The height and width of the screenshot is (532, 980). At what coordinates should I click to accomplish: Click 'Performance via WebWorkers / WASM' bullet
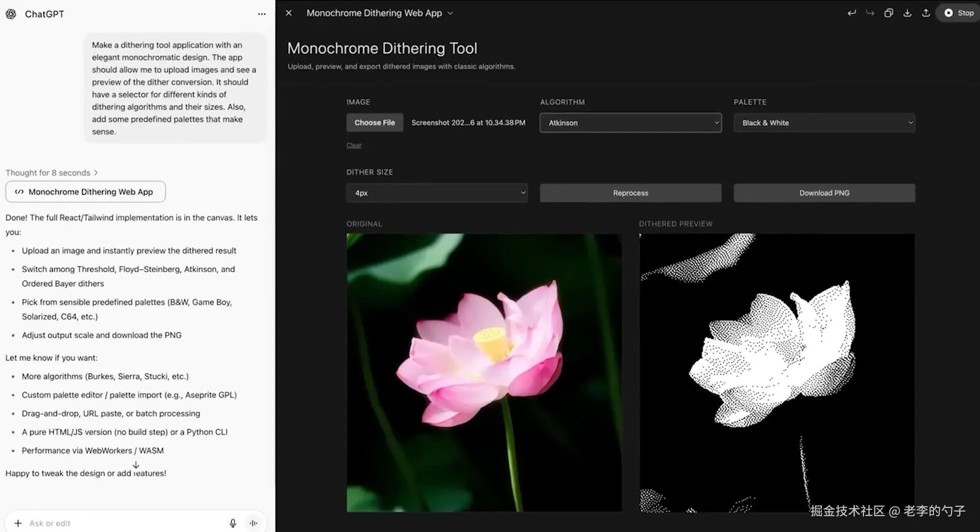[x=93, y=450]
